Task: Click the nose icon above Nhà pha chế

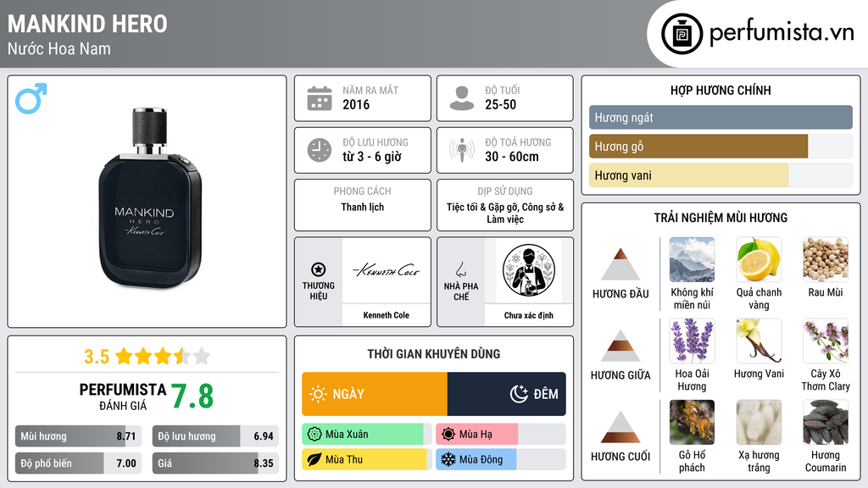Action: tap(460, 269)
